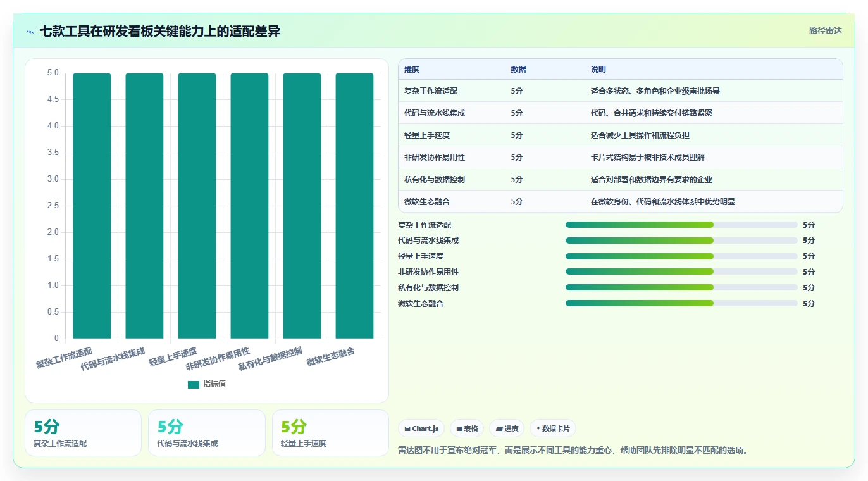Click the 非研发协作易用性 progress bar
868x481 pixels.
click(681, 272)
